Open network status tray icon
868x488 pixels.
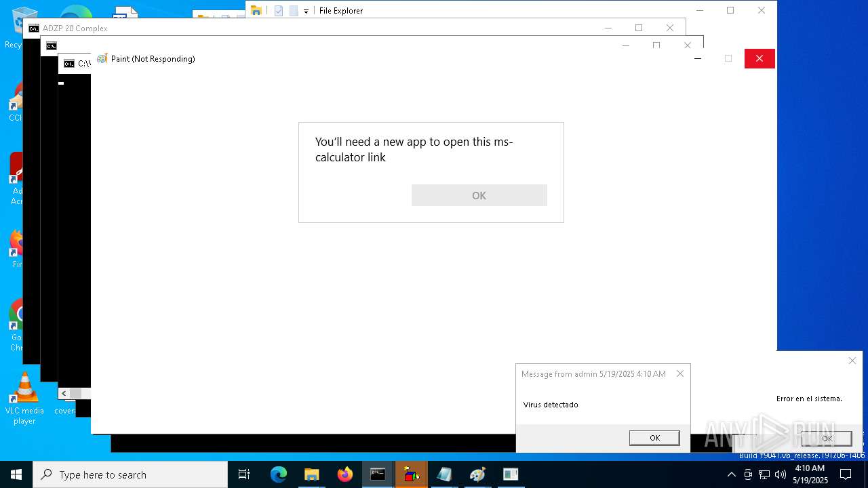pos(764,474)
